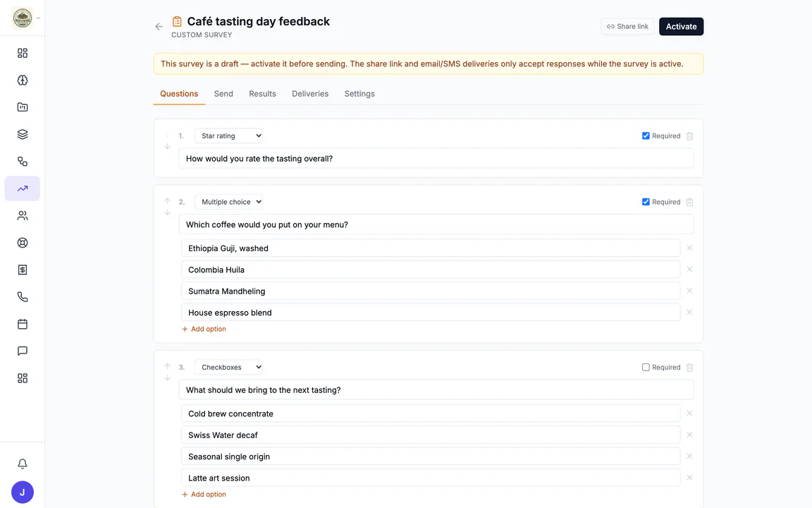The width and height of the screenshot is (812, 508).
Task: Open the stacked layers icon in the sidebar
Action: [23, 134]
